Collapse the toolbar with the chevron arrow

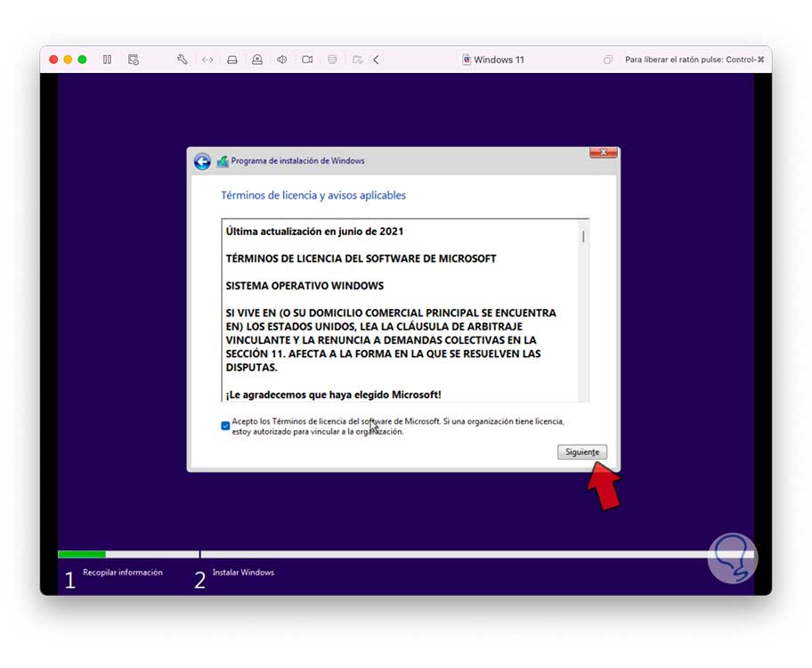pyautogui.click(x=376, y=60)
